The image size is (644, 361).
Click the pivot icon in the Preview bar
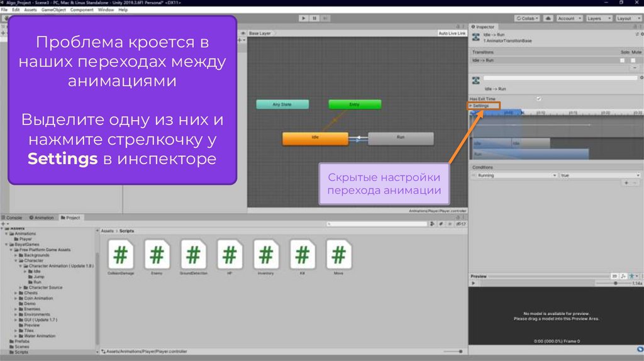(623, 276)
